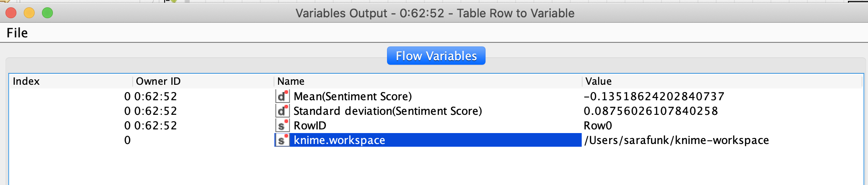
Task: Open the File menu
Action: click(17, 33)
